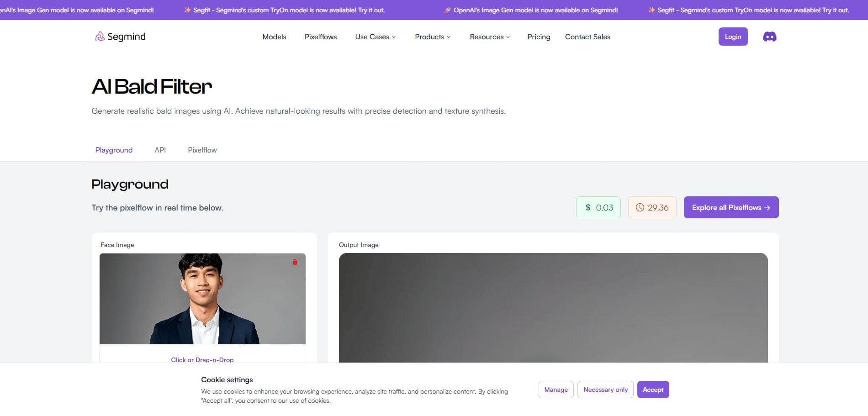Image resolution: width=868 pixels, height=416 pixels.
Task: Click Explore all Pixelflows button
Action: tap(731, 207)
